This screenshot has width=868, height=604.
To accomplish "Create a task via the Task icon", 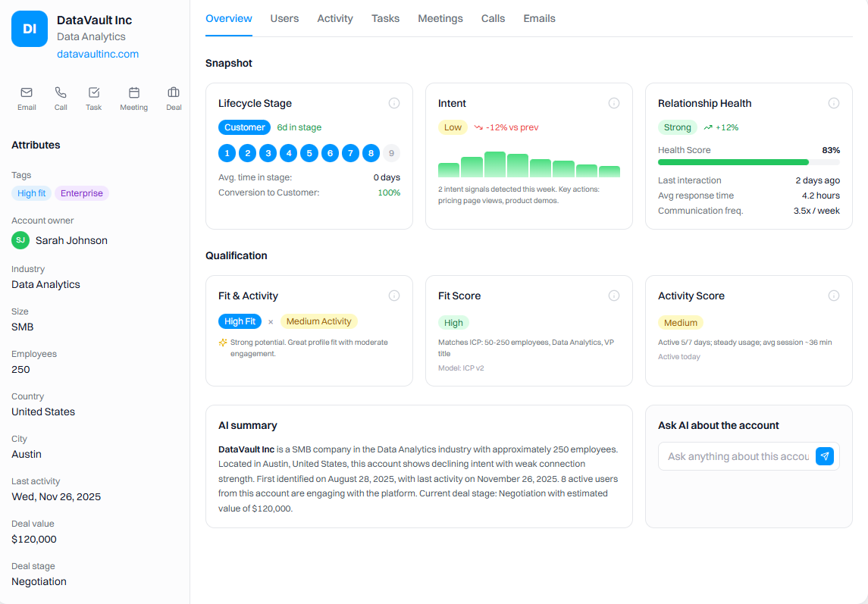I will pos(93,98).
